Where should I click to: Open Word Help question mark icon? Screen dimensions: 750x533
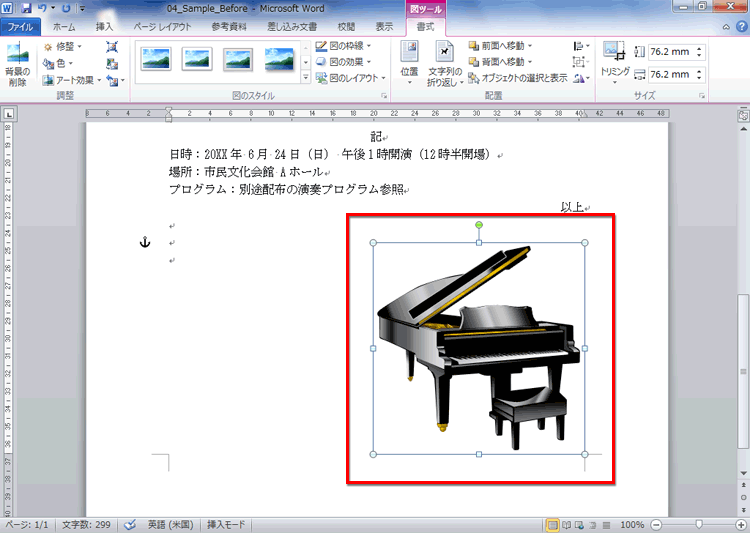743,27
